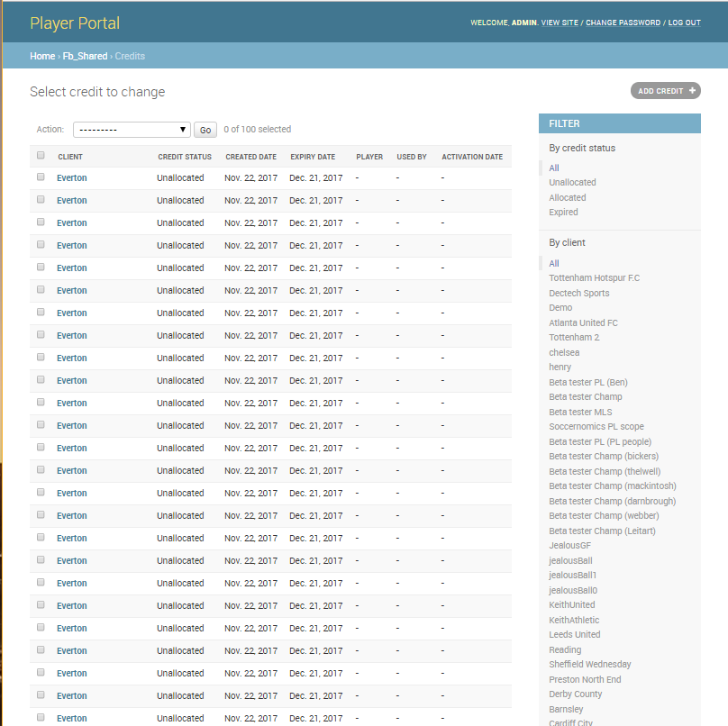Filter credits by Allocated status

pyautogui.click(x=568, y=198)
